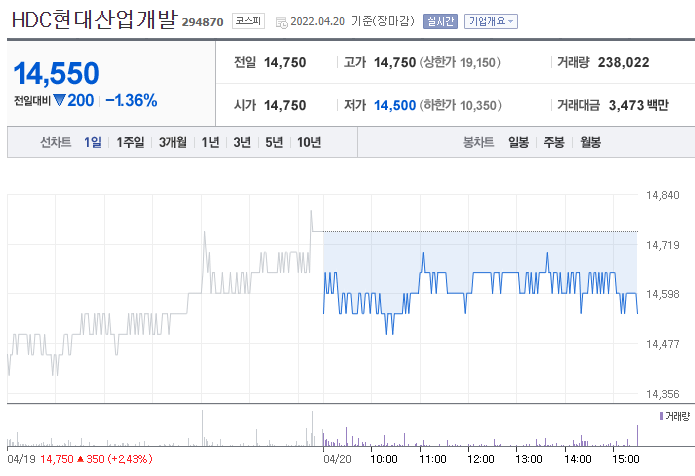Click the 14,719 price axis label

(663, 245)
